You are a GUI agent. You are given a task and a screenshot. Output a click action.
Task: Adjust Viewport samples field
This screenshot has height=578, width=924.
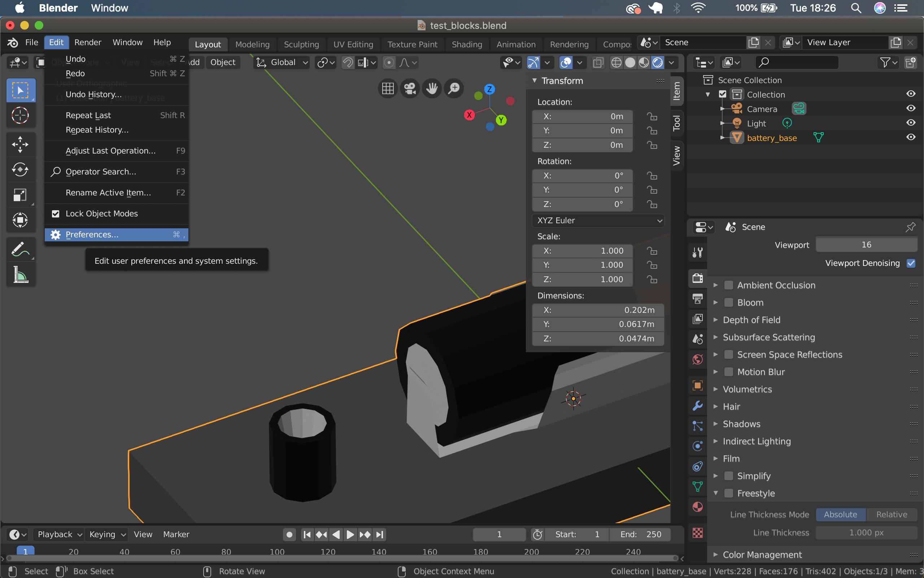pos(866,245)
